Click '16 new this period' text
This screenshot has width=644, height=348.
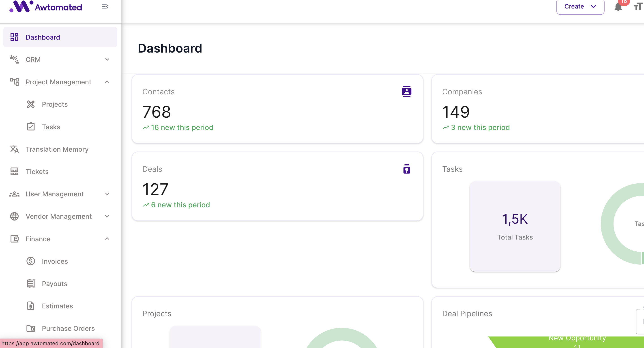[182, 127]
